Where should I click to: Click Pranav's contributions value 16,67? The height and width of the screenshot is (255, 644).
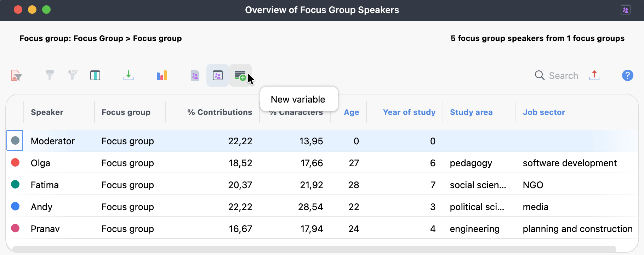pos(240,229)
